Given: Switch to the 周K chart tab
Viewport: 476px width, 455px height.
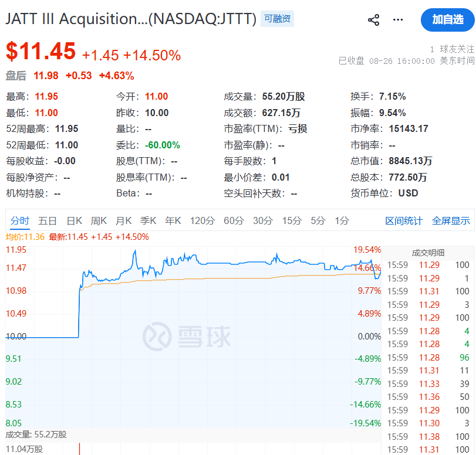Looking at the screenshot, I should pyautogui.click(x=99, y=220).
